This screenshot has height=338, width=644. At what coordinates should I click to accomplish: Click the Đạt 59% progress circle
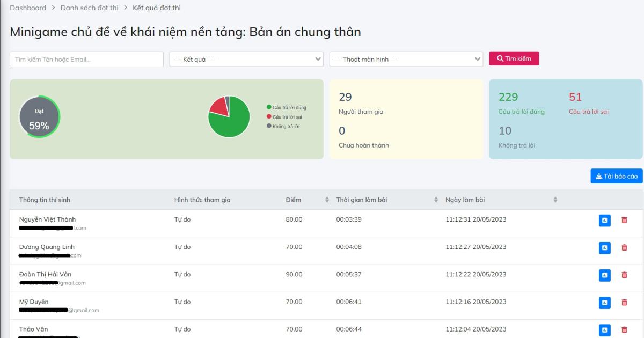pyautogui.click(x=38, y=117)
